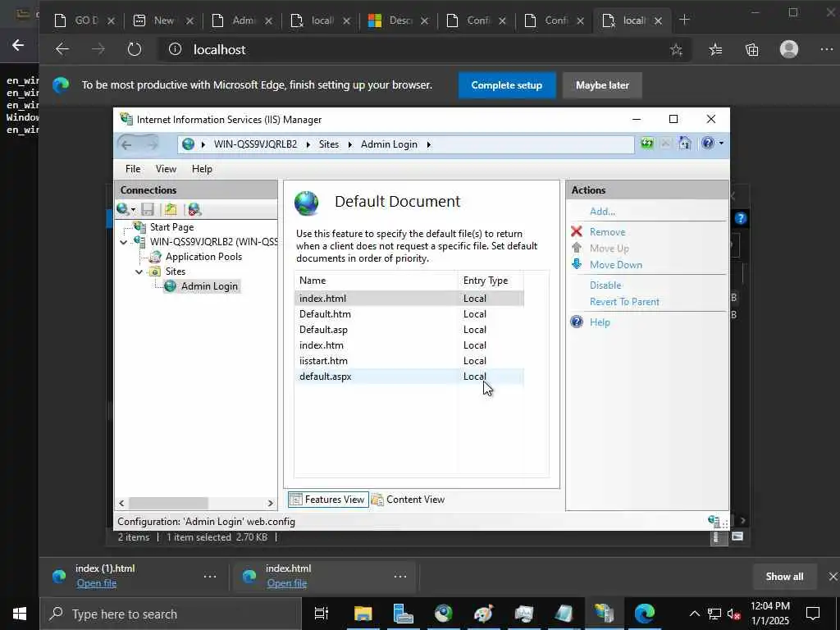840x630 pixels.
Task: Click Maybe later button in Edge banner
Action: 602,85
